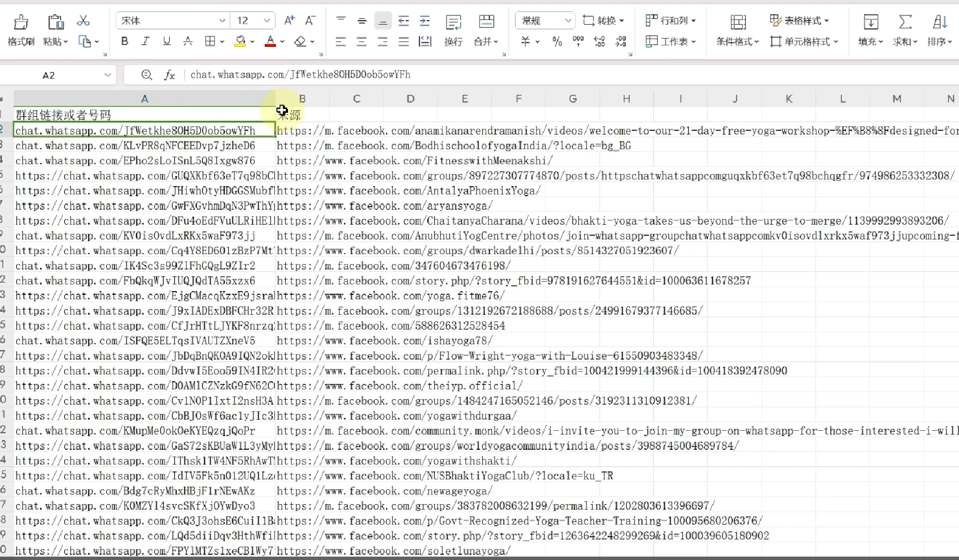Click the fx insert function button
Image resolution: width=959 pixels, height=560 pixels.
coord(169,75)
